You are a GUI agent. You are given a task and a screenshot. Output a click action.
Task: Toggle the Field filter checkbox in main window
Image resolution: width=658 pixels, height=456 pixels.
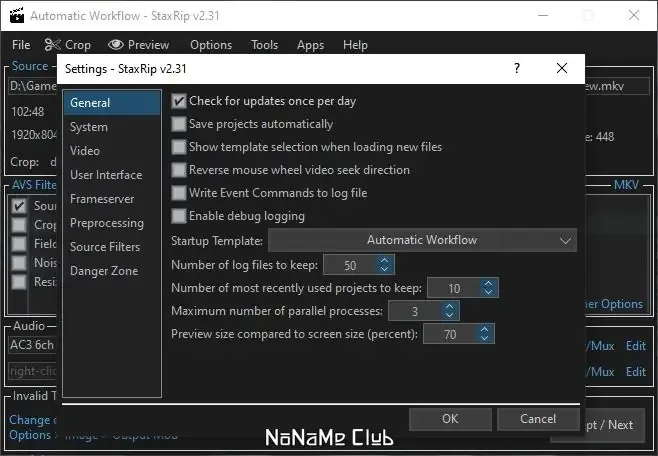pyautogui.click(x=19, y=244)
